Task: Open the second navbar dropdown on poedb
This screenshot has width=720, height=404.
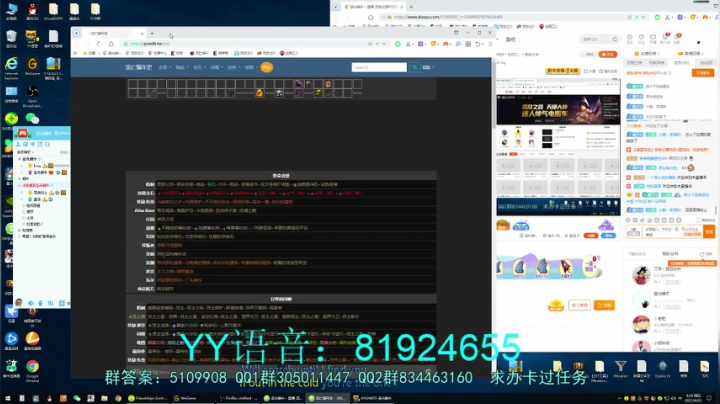Action: click(x=182, y=67)
